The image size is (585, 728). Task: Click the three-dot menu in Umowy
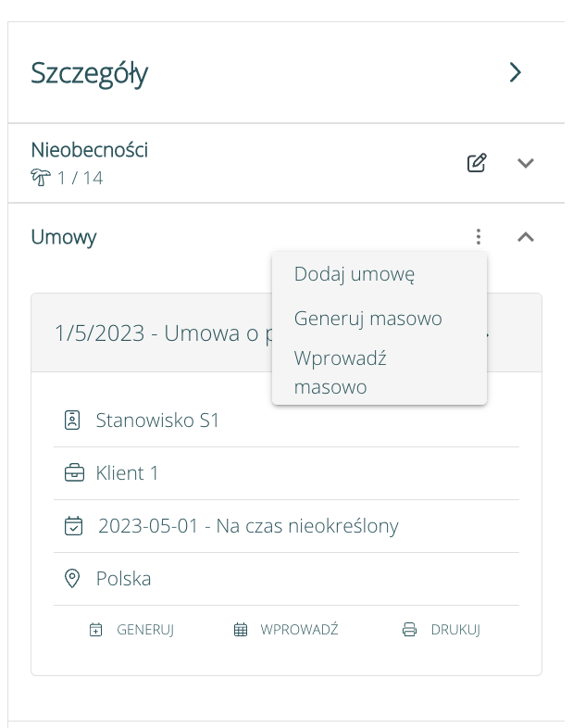(x=478, y=237)
